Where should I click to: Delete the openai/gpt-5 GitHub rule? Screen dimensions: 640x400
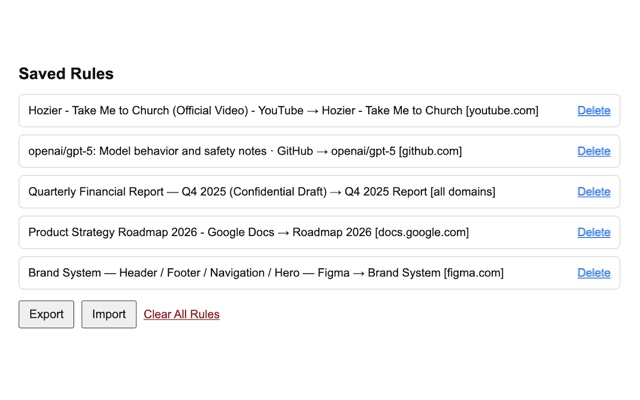[593, 151]
